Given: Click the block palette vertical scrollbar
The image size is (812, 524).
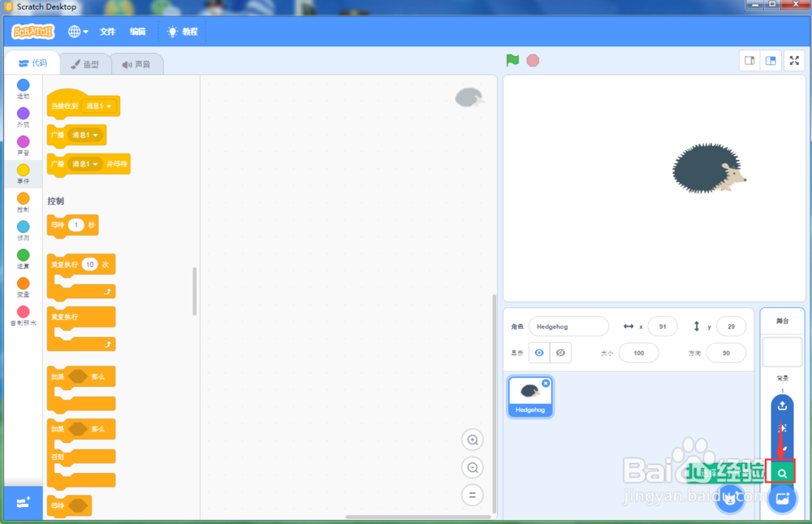Looking at the screenshot, I should point(195,292).
